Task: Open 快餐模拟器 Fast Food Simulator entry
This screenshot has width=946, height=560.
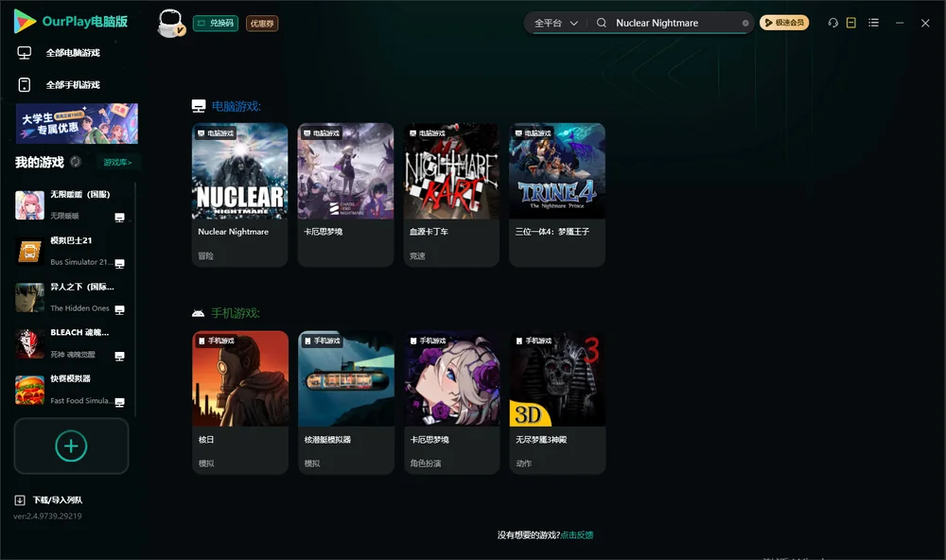Action: [71, 390]
